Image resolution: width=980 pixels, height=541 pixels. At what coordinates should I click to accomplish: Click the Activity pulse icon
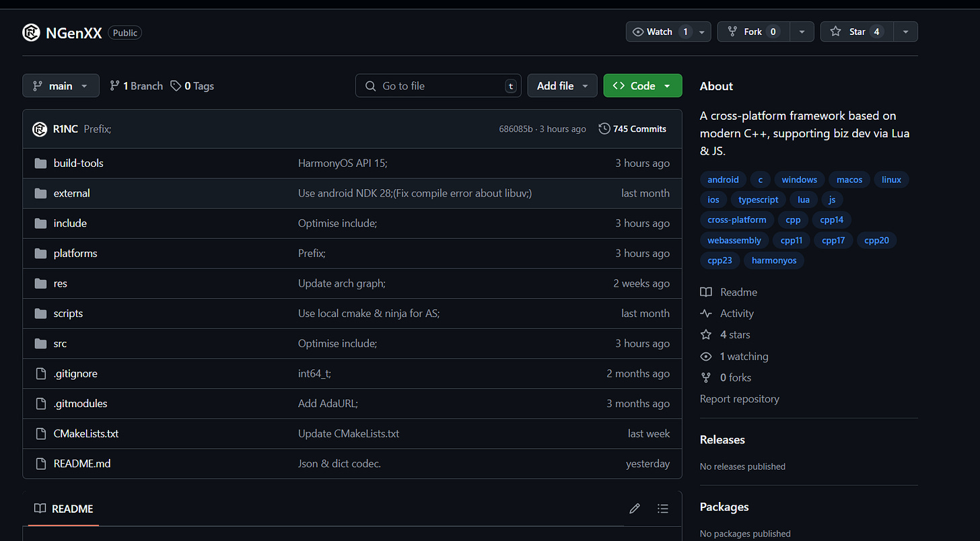tap(706, 314)
